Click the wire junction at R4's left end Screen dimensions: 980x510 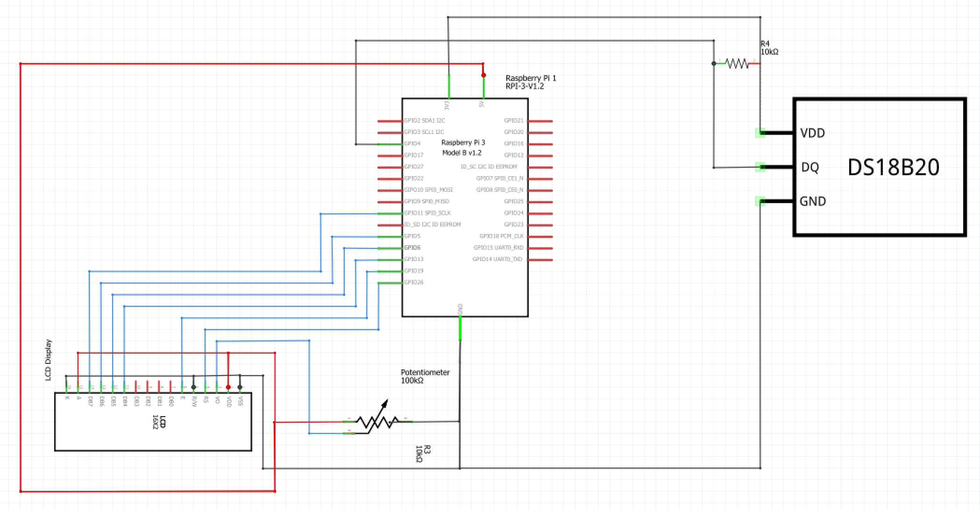coord(714,64)
